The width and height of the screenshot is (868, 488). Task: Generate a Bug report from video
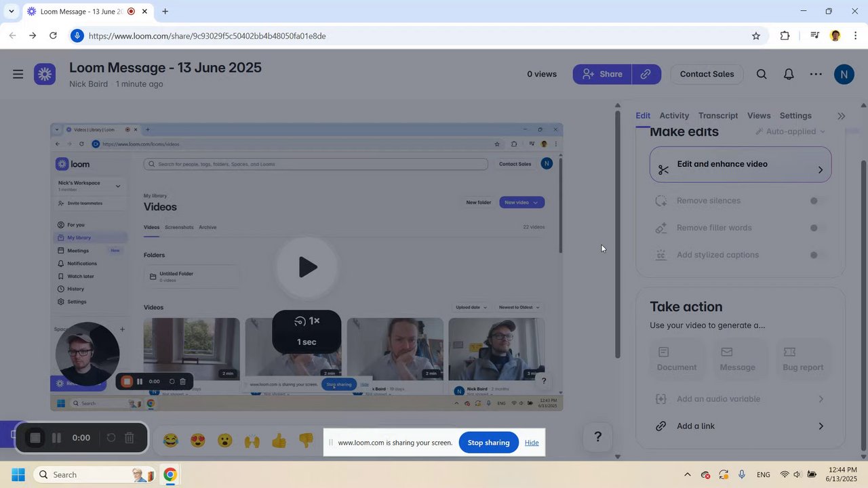tap(803, 359)
